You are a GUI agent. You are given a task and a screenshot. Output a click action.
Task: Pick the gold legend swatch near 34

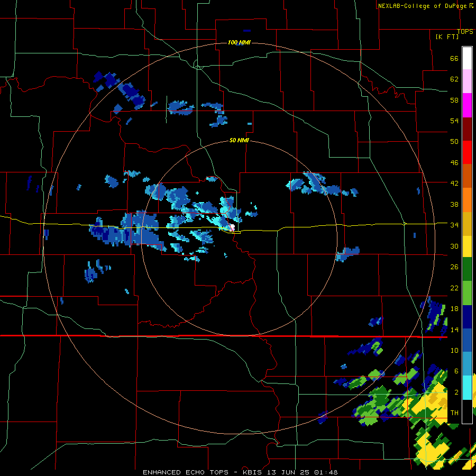[x=467, y=224]
